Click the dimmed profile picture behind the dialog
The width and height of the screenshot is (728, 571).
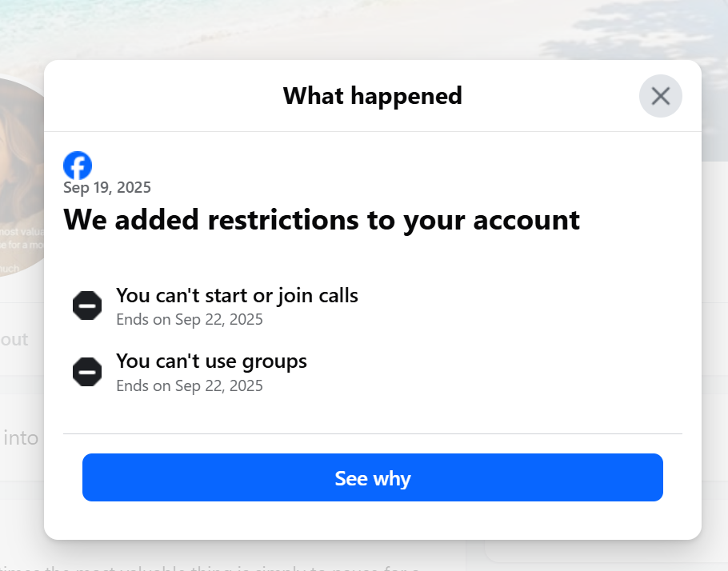[21, 178]
